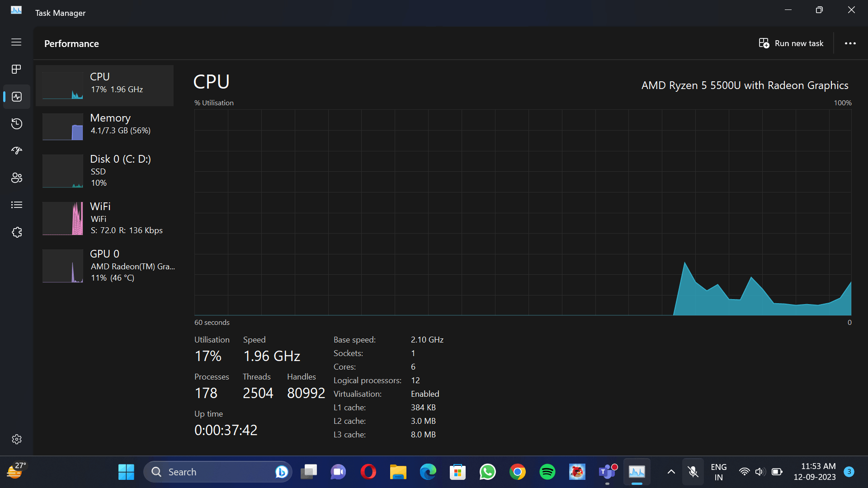Open the App history sidebar icon

pyautogui.click(x=16, y=123)
